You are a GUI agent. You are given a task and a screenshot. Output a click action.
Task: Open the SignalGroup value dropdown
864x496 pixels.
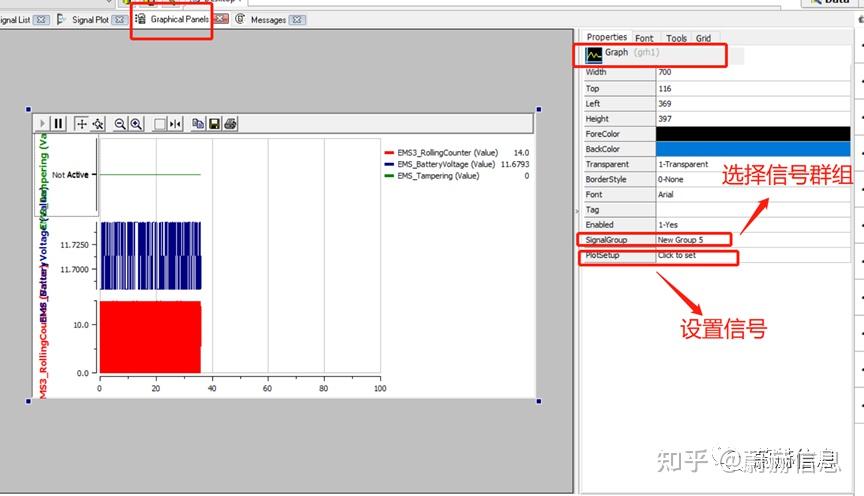(693, 240)
